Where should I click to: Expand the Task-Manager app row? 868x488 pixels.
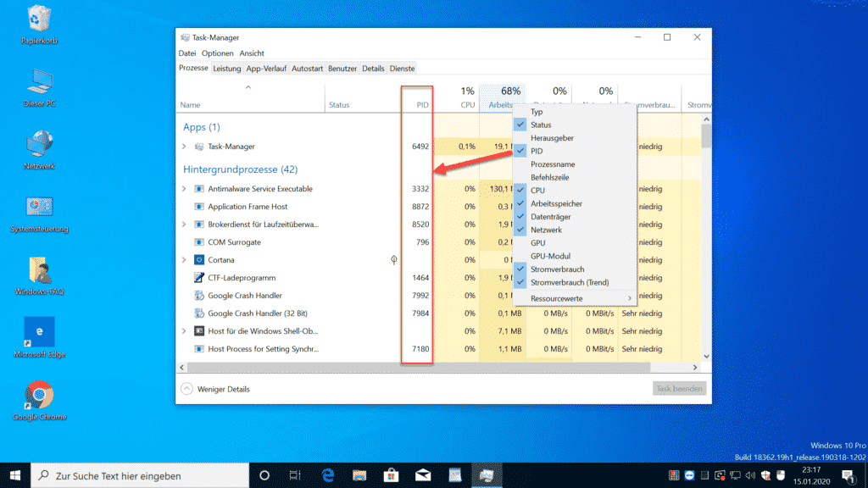(184, 147)
